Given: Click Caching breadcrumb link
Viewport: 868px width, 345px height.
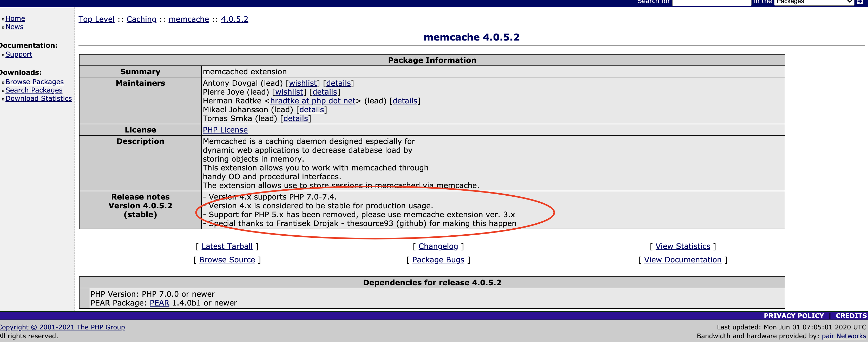Looking at the screenshot, I should point(142,19).
